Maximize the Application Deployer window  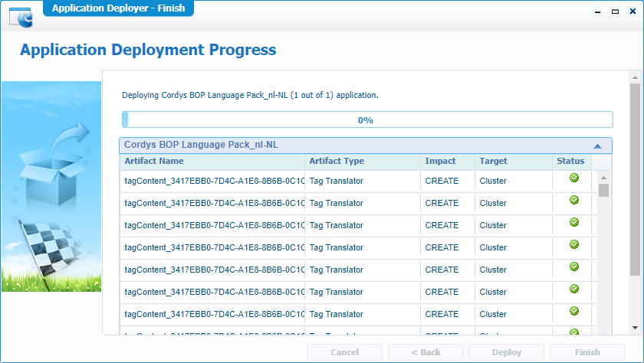pos(615,11)
